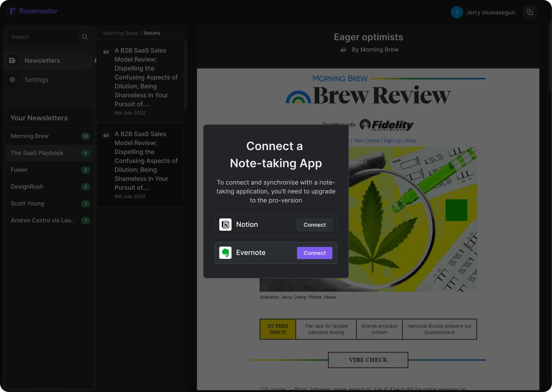552x392 pixels.
Task: Click the VIBE CHECK heading box
Action: pos(368,360)
